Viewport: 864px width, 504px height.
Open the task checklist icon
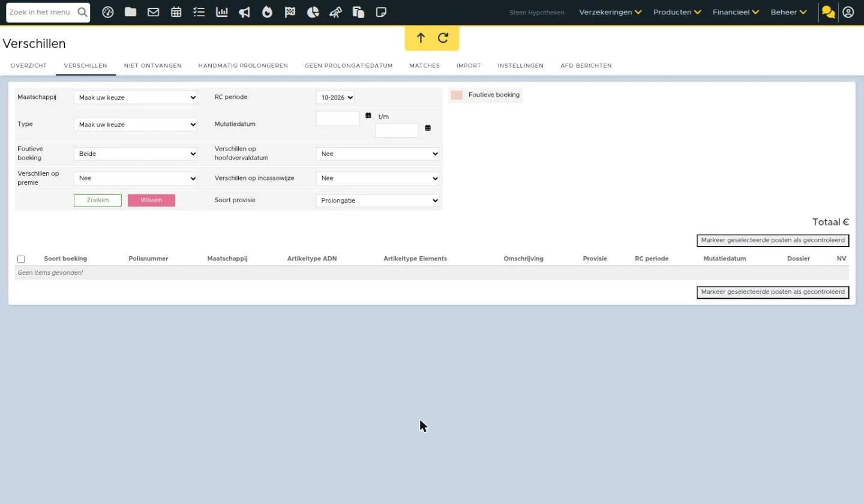point(199,12)
